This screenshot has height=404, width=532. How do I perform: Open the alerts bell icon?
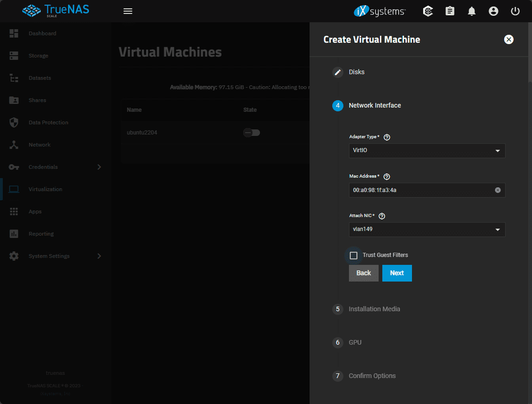pyautogui.click(x=472, y=11)
